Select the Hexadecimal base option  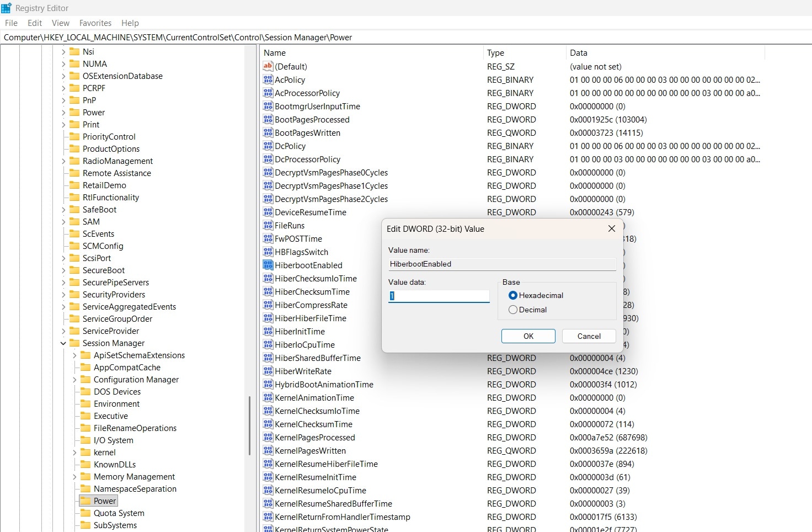(513, 295)
